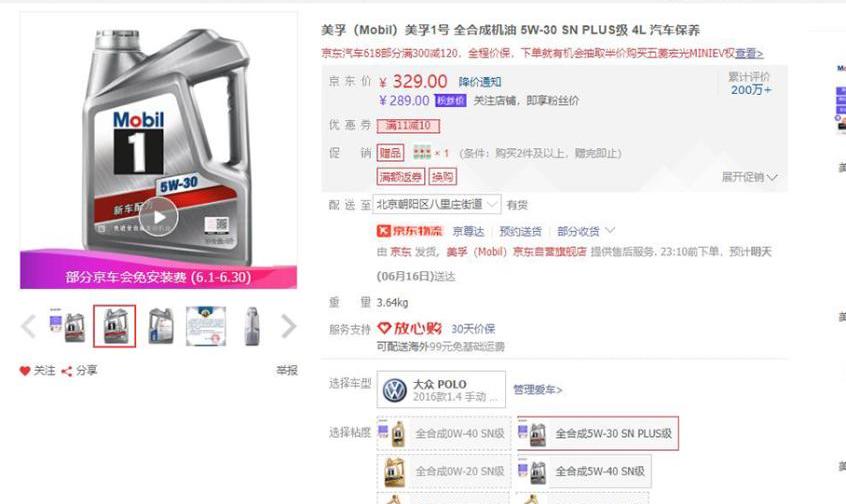The height and width of the screenshot is (504, 846).
Task: Select viscosity 全合成0W-40 SN级
Action: coord(444,433)
